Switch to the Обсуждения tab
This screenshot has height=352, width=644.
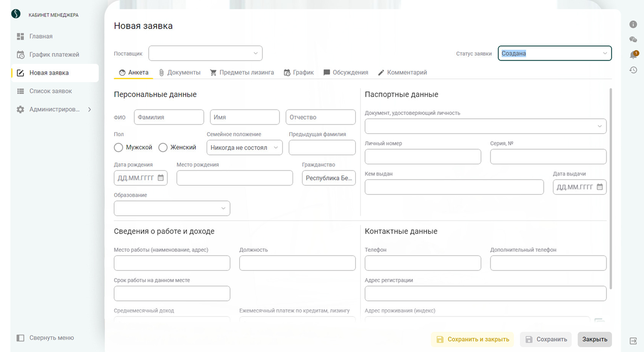[x=345, y=72]
